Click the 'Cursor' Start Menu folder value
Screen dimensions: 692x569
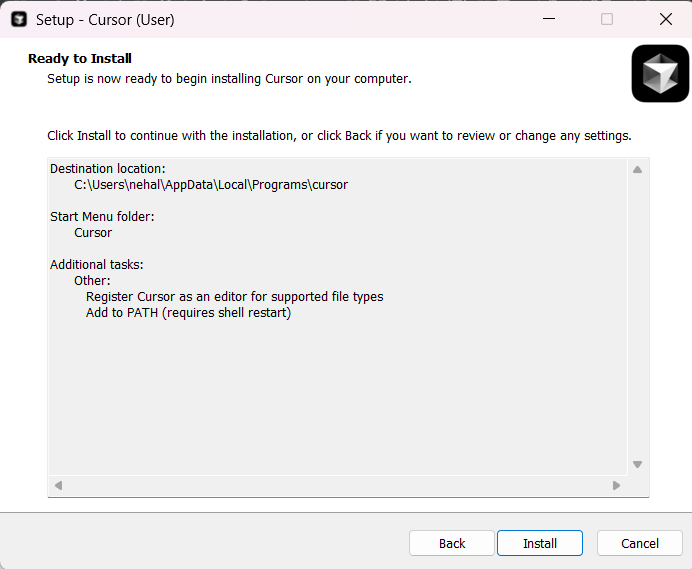click(x=93, y=233)
